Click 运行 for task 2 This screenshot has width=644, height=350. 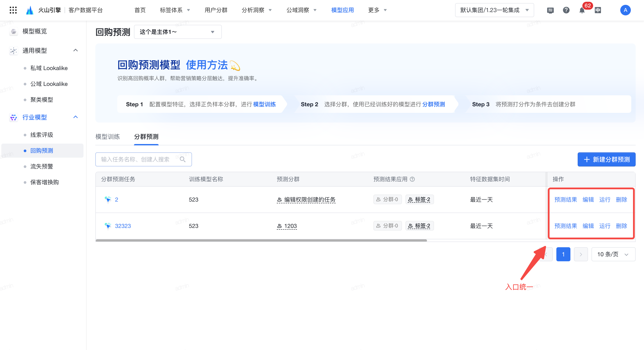[605, 200]
